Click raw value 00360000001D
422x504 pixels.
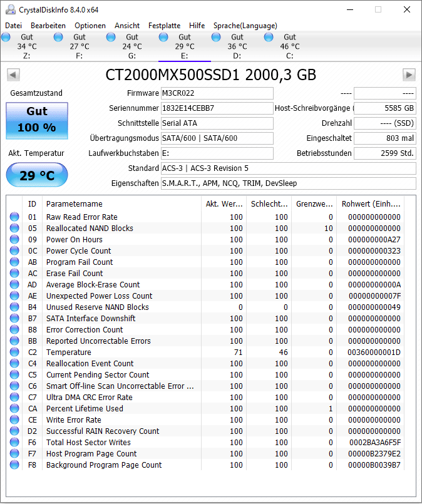pyautogui.click(x=374, y=352)
